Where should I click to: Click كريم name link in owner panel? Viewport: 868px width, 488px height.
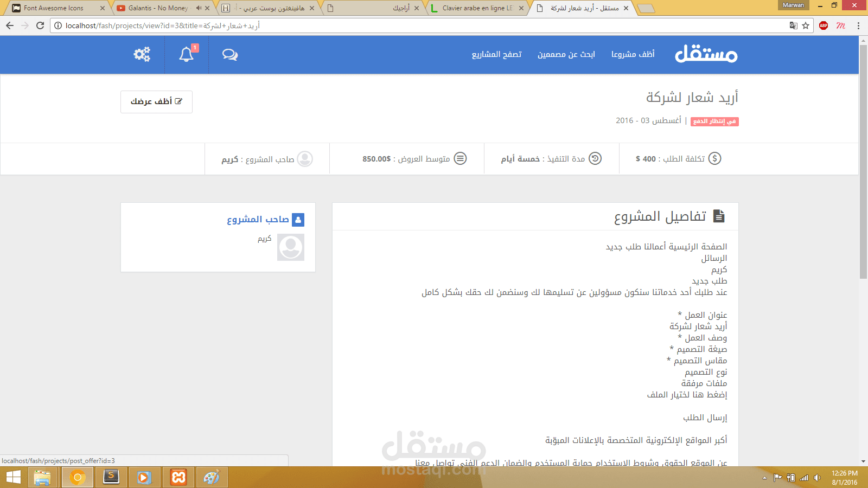click(x=264, y=239)
